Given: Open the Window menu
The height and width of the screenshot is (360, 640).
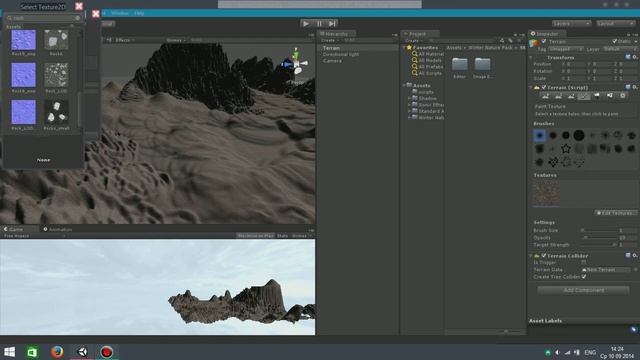Looking at the screenshot, I should pyautogui.click(x=120, y=13).
